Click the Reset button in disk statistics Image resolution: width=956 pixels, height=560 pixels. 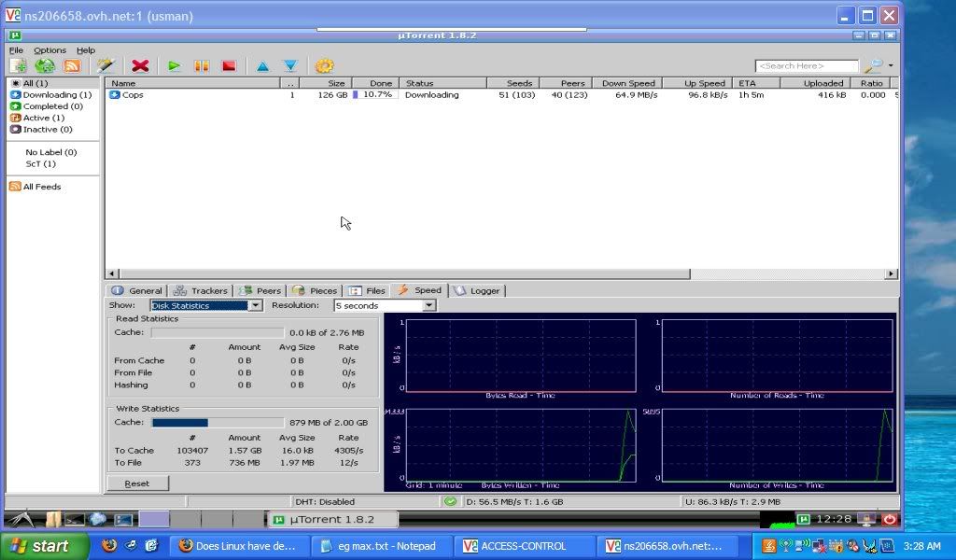coord(137,483)
